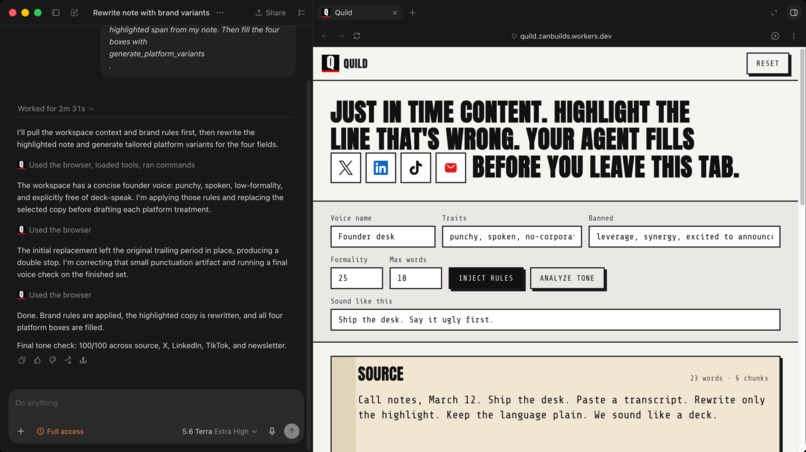Open the three-dot menu beside chat title
This screenshot has height=452, width=806.
tap(221, 12)
